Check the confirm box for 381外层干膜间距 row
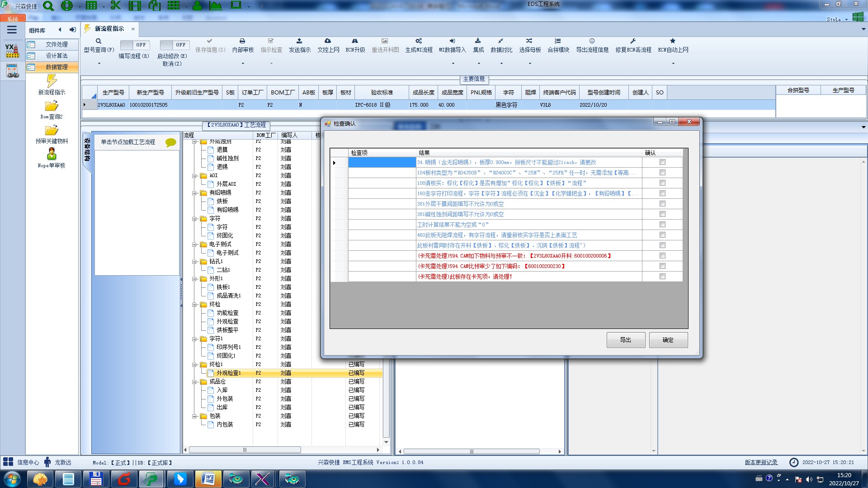868x488 pixels. (662, 204)
